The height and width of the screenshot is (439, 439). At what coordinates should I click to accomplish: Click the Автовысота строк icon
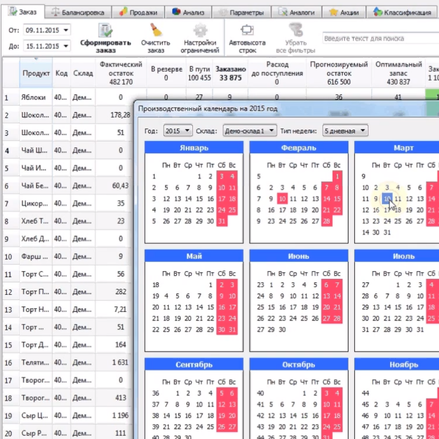247,30
